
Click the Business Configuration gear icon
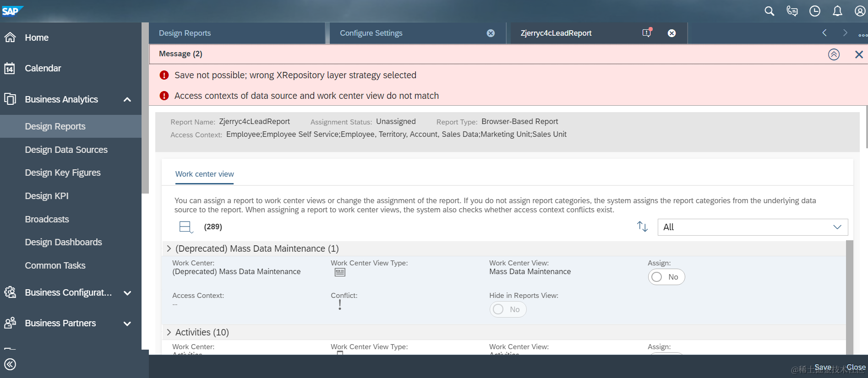10,292
